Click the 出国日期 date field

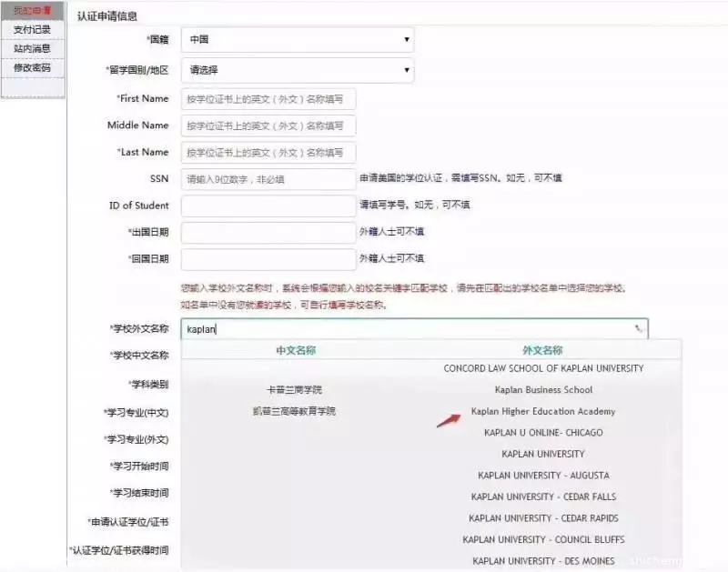click(x=268, y=233)
